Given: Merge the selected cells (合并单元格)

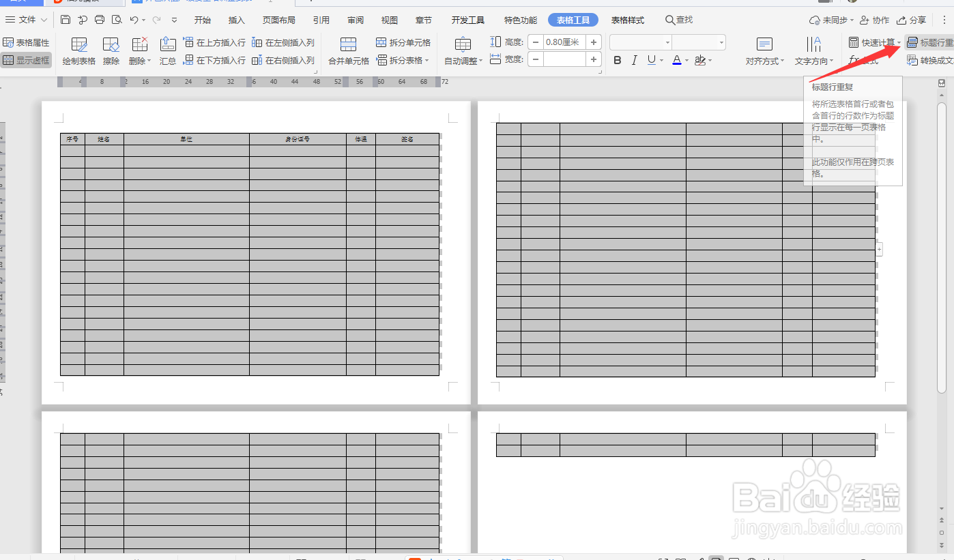Looking at the screenshot, I should click(349, 51).
